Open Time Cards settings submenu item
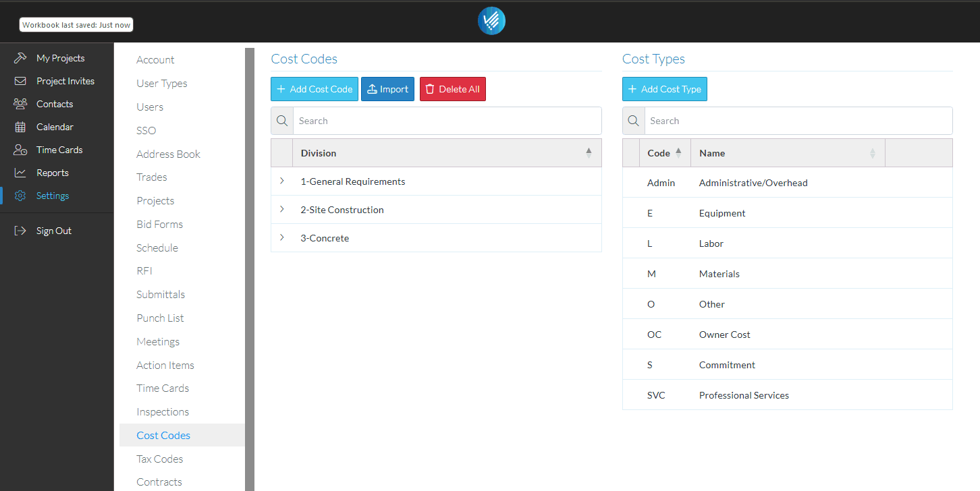The image size is (980, 491). coord(163,388)
